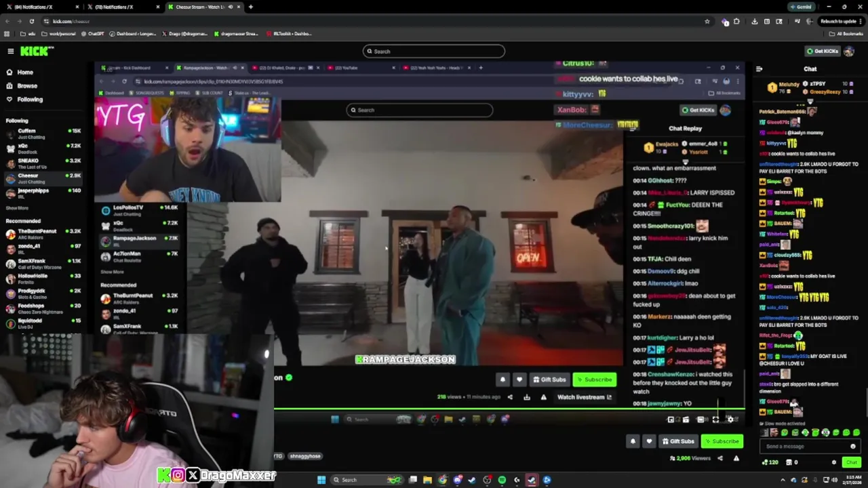
Task: Open Browse in Kick sidebar
Action: tap(27, 85)
